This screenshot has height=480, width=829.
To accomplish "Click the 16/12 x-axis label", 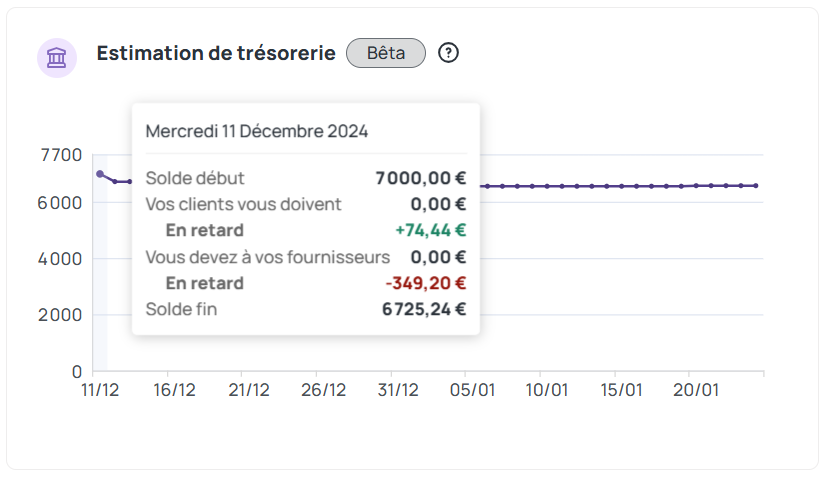I will 174,390.
